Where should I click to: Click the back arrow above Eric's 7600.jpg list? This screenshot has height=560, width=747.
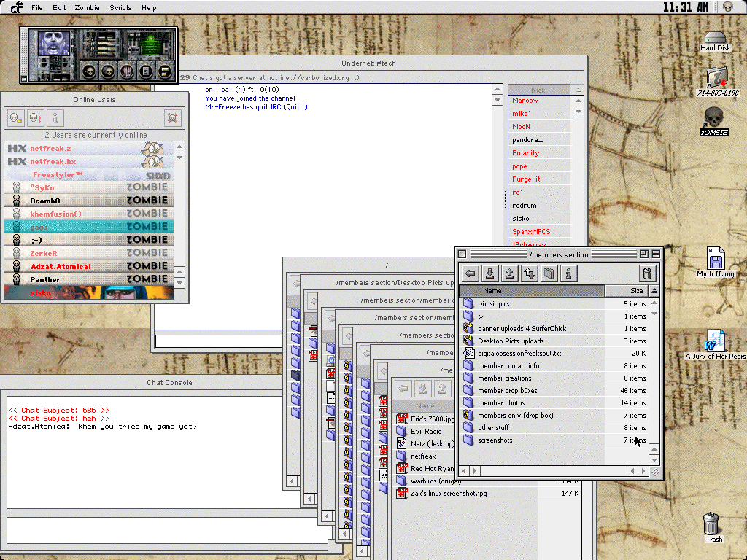click(403, 389)
